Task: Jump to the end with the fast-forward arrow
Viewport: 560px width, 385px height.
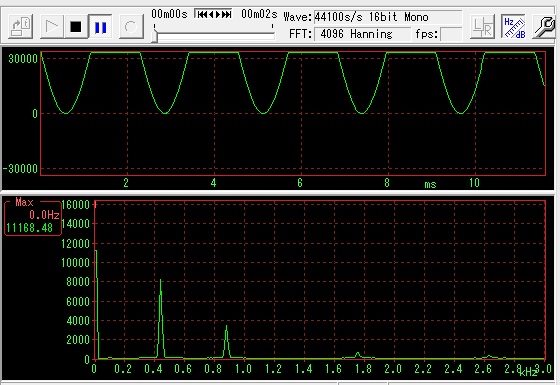Action: coord(226,14)
